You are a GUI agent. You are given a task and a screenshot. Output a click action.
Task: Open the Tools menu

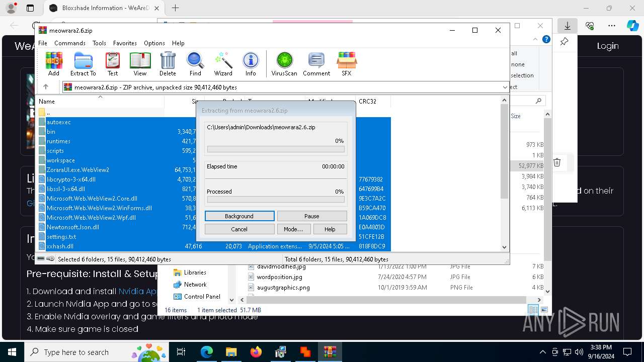[99, 43]
